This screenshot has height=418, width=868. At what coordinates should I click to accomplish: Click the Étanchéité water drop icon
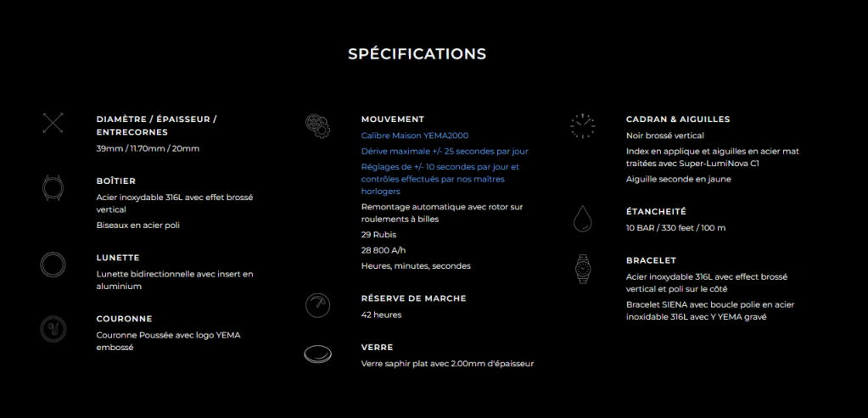(582, 218)
